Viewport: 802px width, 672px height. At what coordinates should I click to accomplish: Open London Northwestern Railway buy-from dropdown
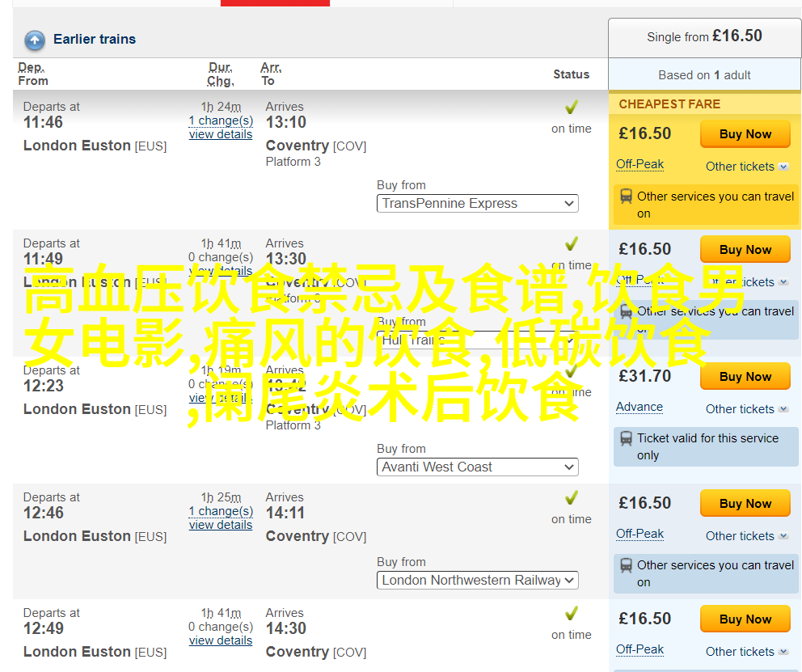pyautogui.click(x=477, y=581)
